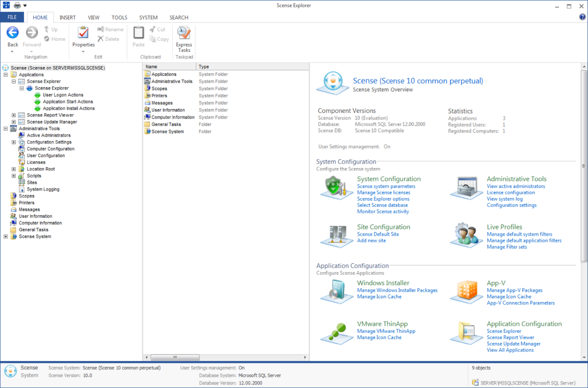Image resolution: width=588 pixels, height=388 pixels.
Task: Click the Up navigation icon
Action: pos(47,29)
